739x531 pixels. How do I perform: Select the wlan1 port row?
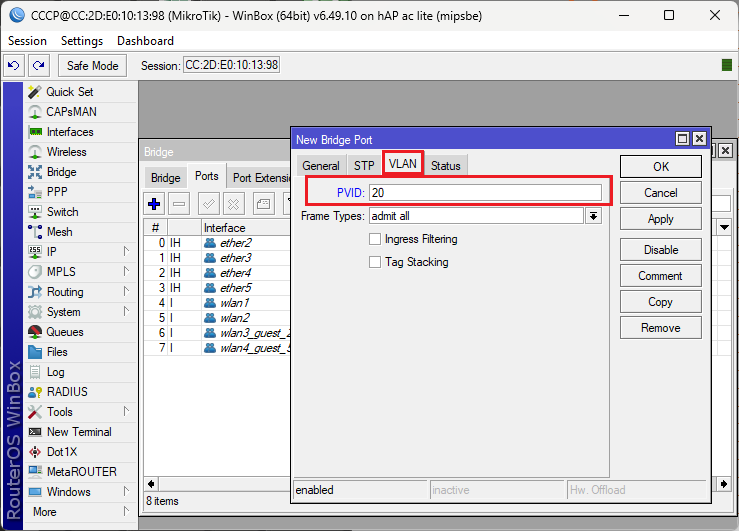click(x=218, y=303)
